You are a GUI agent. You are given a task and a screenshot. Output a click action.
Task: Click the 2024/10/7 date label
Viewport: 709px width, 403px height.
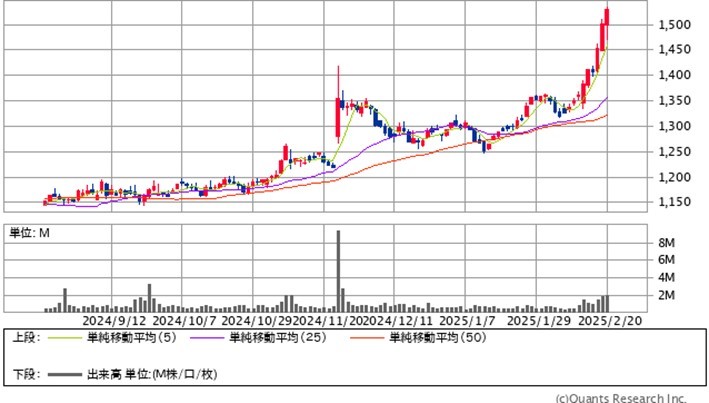(x=184, y=321)
